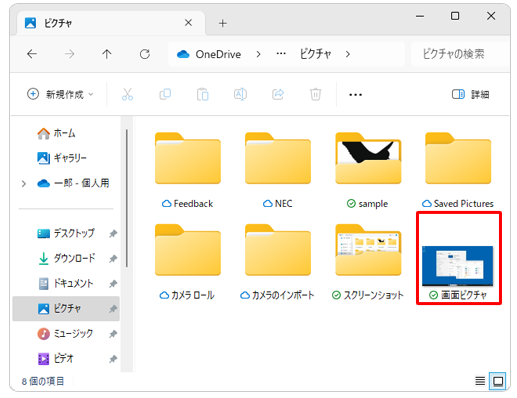Click the ピクチャ breadcrumb segment
Screen dimensions: 517x398
(315, 54)
